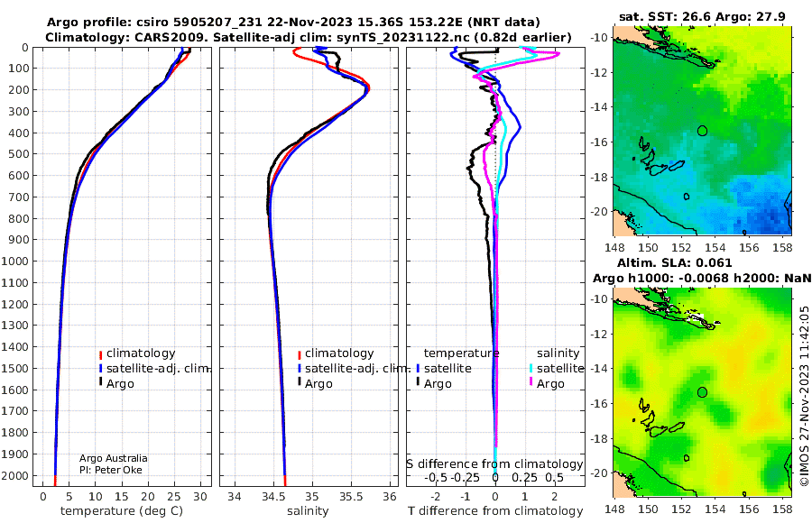Click the float position circle on the SLA map
Image resolution: width=812 pixels, height=523 pixels.
click(702, 392)
